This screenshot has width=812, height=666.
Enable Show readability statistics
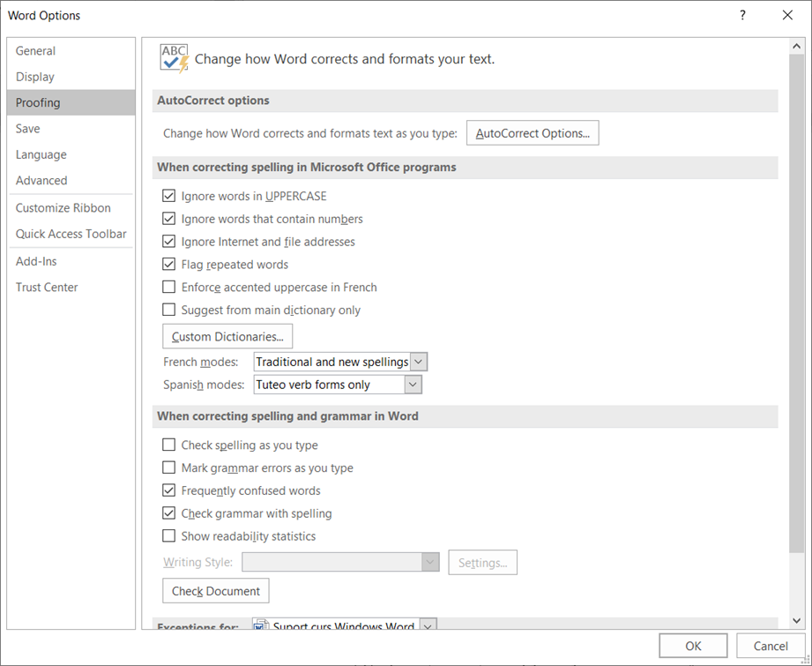click(169, 536)
